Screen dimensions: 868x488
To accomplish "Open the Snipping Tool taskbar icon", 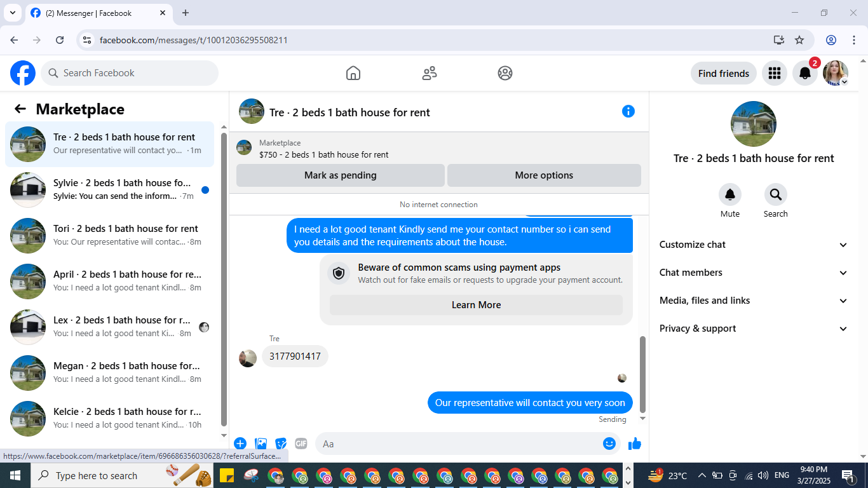I will (x=251, y=475).
